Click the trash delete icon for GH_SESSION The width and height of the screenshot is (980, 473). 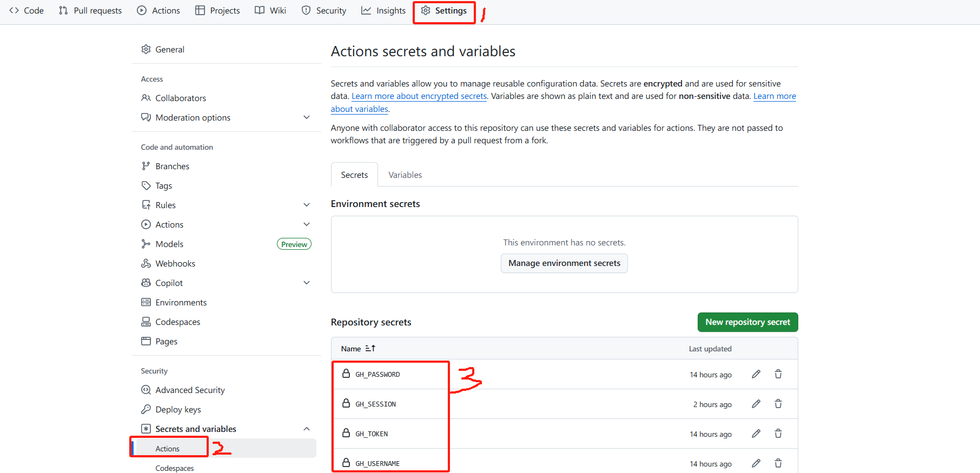[778, 404]
